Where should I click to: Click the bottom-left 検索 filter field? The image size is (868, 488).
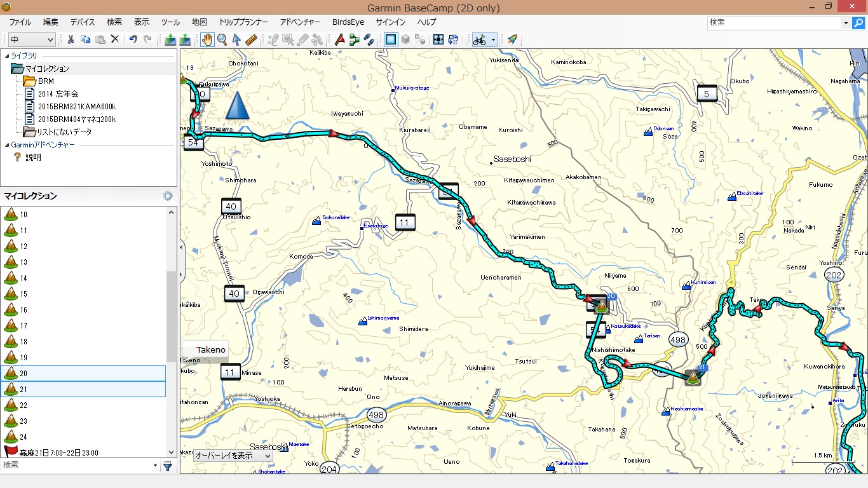coord(76,466)
